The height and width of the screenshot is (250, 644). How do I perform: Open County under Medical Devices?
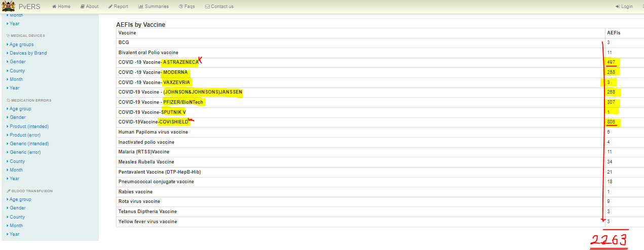coord(17,71)
